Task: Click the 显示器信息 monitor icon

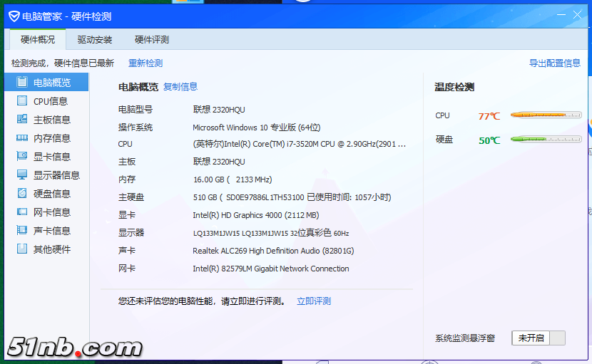Action: click(x=22, y=175)
